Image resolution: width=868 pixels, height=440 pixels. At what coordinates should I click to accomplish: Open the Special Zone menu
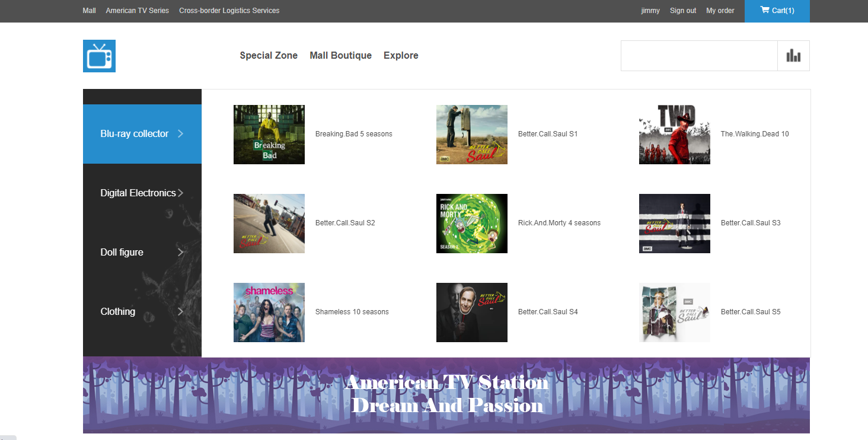(269, 55)
